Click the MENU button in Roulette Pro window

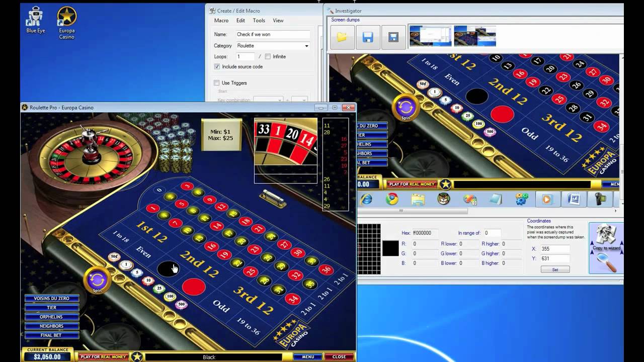click(x=308, y=357)
